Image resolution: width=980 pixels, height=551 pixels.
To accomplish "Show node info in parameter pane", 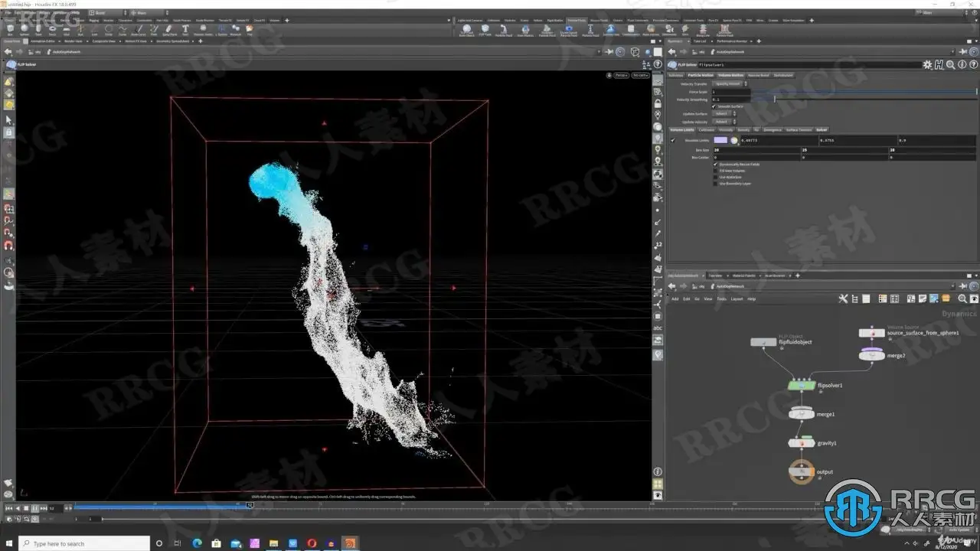I will click(x=962, y=65).
